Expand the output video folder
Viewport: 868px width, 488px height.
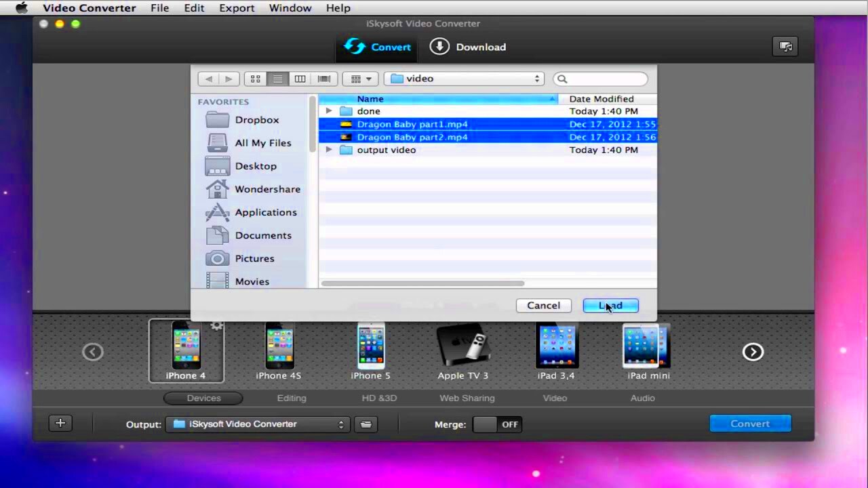tap(329, 150)
